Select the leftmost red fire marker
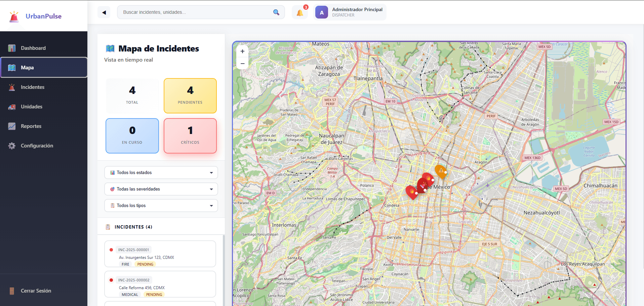Screen dimensions: 644x306 coord(411,192)
